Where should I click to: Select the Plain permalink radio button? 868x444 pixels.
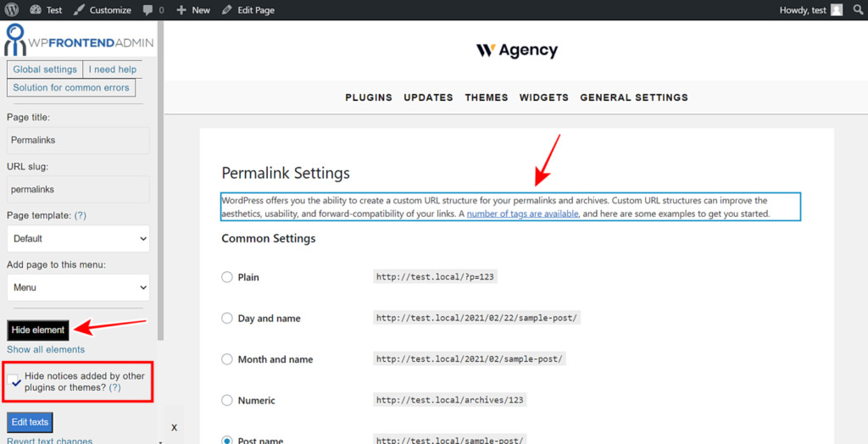point(227,277)
